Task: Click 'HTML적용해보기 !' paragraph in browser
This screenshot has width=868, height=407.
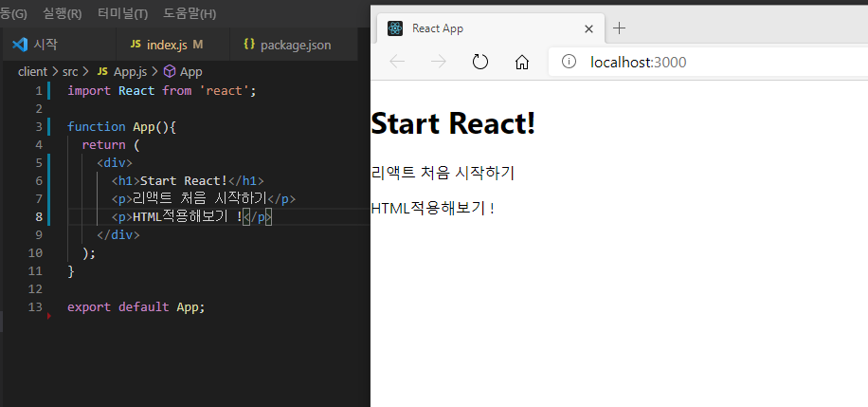Action: coord(432,209)
